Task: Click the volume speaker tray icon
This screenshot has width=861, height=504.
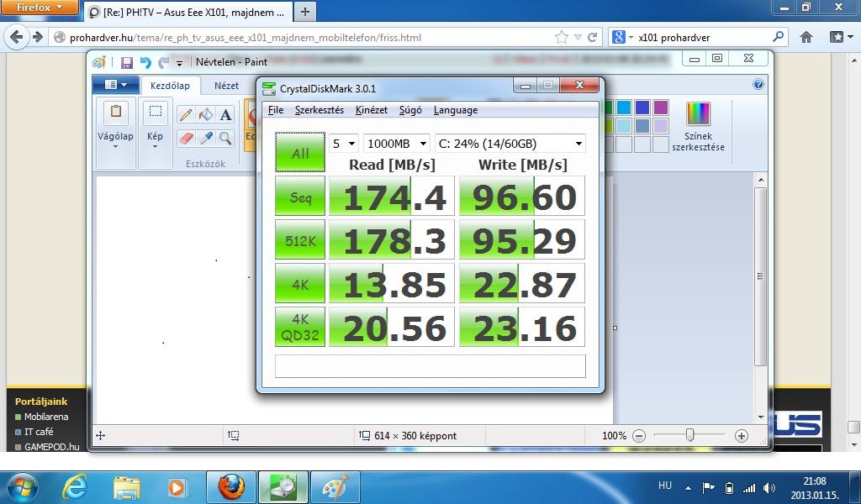Action: click(770, 488)
